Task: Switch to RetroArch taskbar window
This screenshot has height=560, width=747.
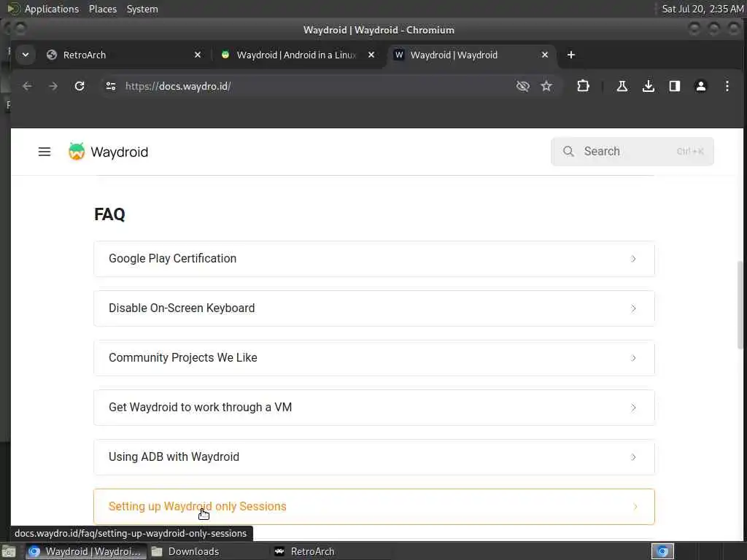Action: click(x=305, y=551)
